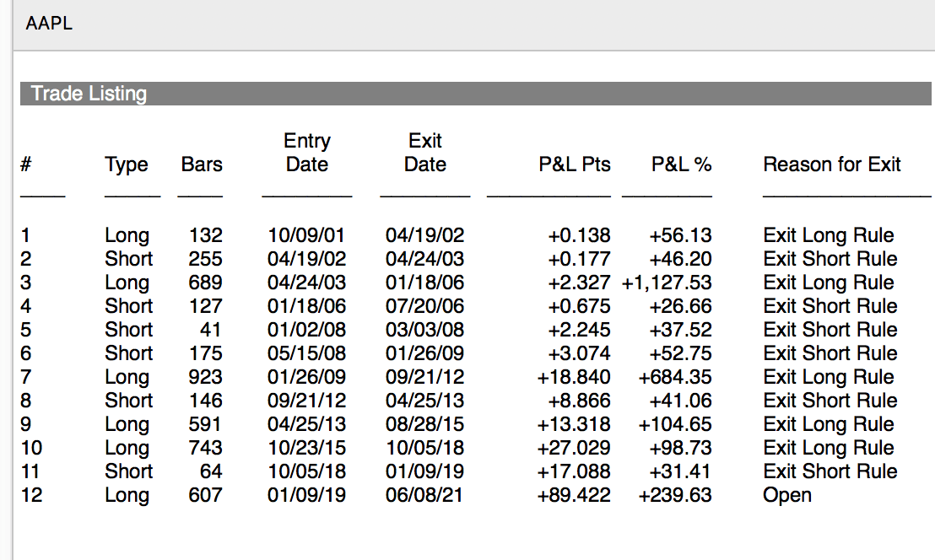Click the Type column header

point(127,164)
